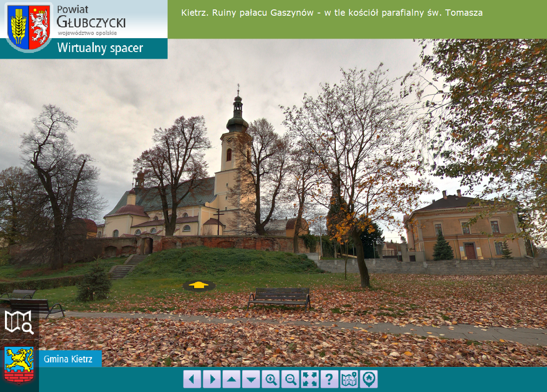Rotate the panorama left with the arrow button
547x392 pixels.
[x=192, y=379]
